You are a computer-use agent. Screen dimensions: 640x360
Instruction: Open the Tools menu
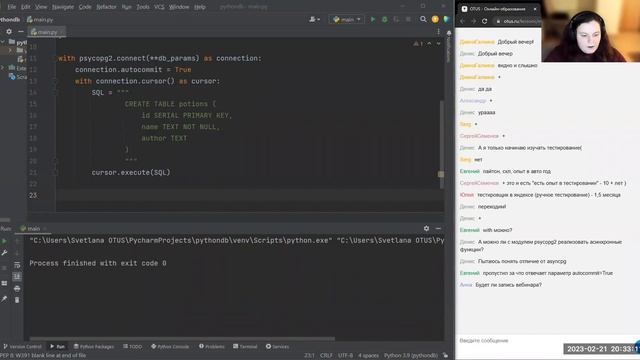point(143,7)
